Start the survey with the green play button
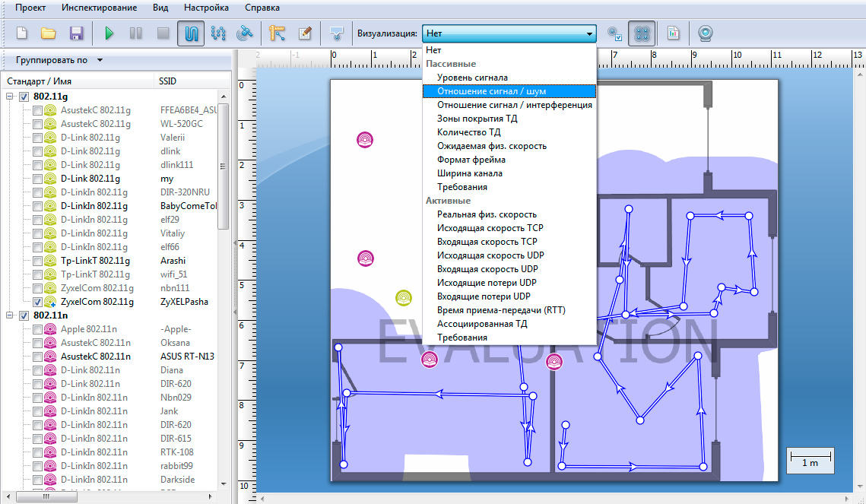Screen dimensions: 866x504 pyautogui.click(x=109, y=33)
